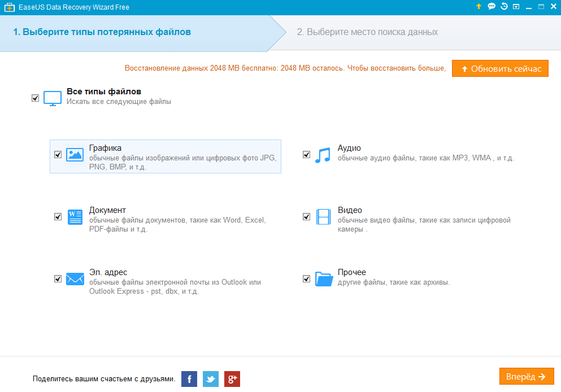Screen dimensions: 561x392
Task: Toggle the Графика checkbox
Action: [58, 155]
